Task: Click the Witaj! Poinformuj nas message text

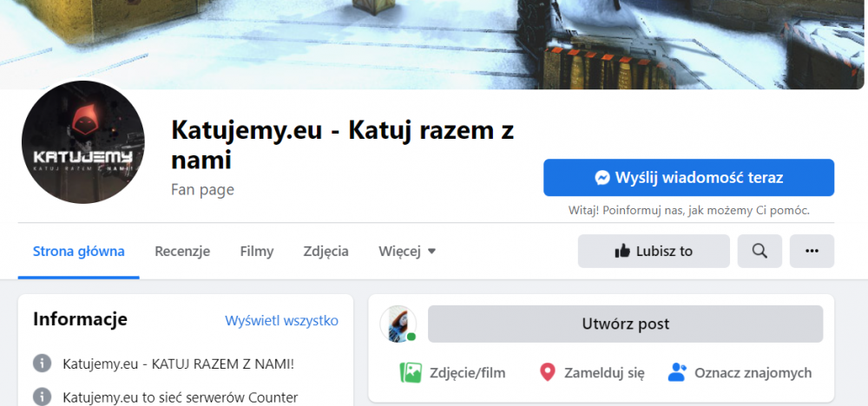Action: [688, 211]
